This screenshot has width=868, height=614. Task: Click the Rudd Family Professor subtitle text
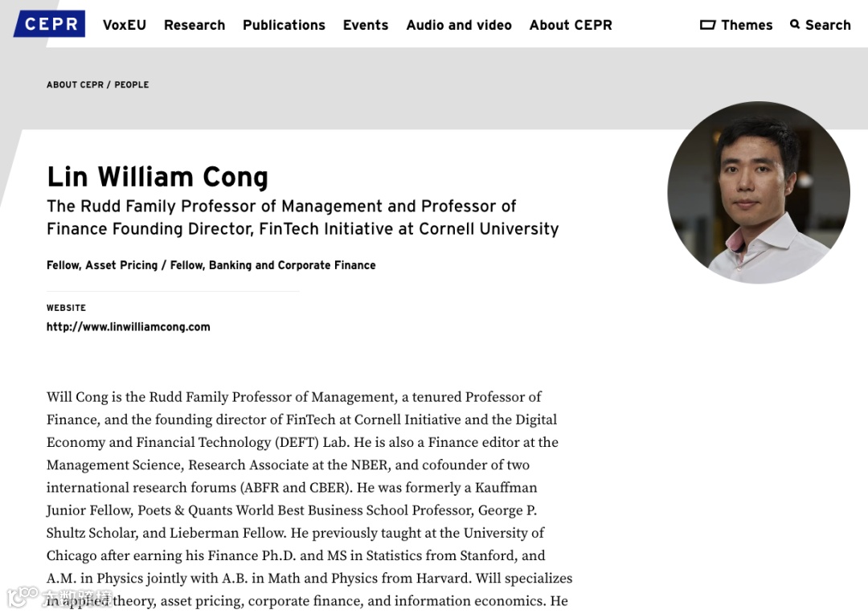pyautogui.click(x=303, y=218)
